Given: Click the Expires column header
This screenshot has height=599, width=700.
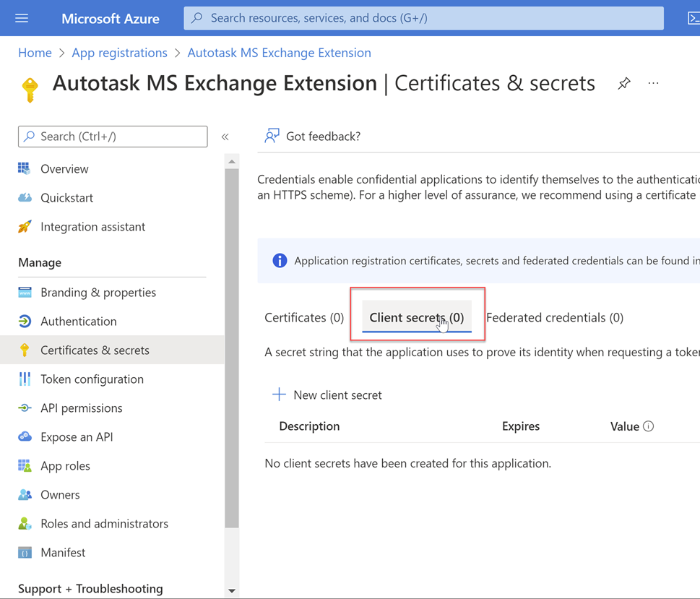Looking at the screenshot, I should point(521,426).
